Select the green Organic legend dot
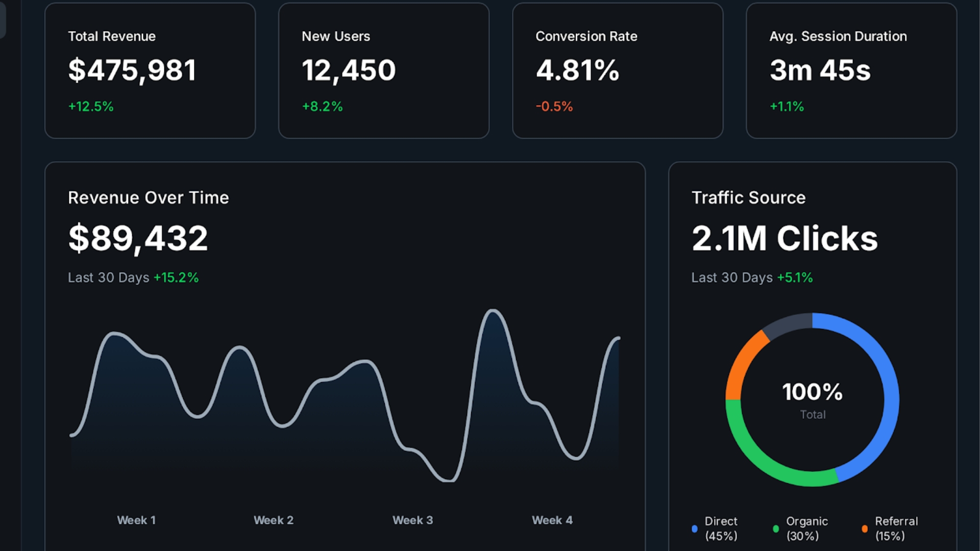The width and height of the screenshot is (980, 551). tap(776, 529)
